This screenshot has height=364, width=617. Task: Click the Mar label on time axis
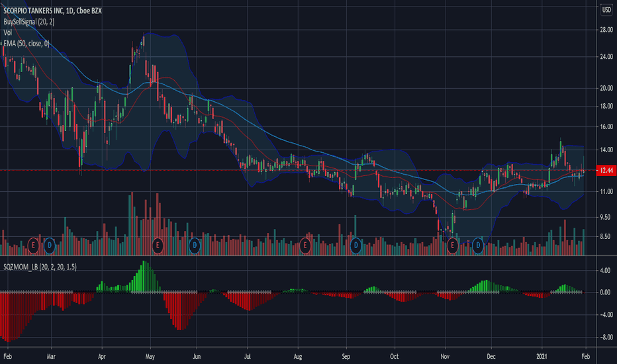tap(51, 357)
